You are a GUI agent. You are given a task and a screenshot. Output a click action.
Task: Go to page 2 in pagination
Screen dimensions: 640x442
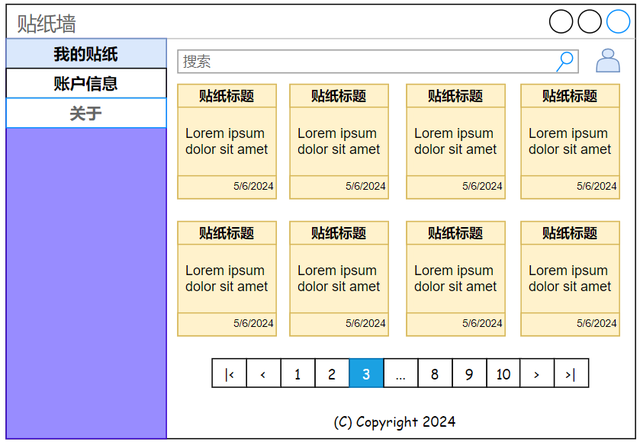332,373
